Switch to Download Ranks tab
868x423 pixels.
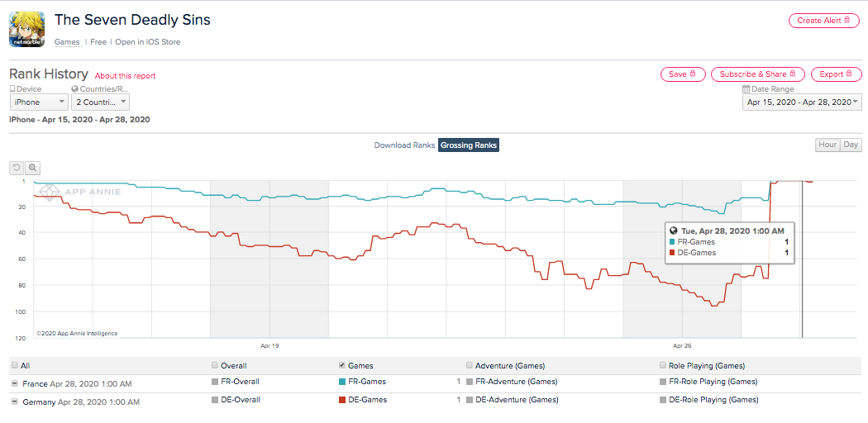click(x=404, y=145)
